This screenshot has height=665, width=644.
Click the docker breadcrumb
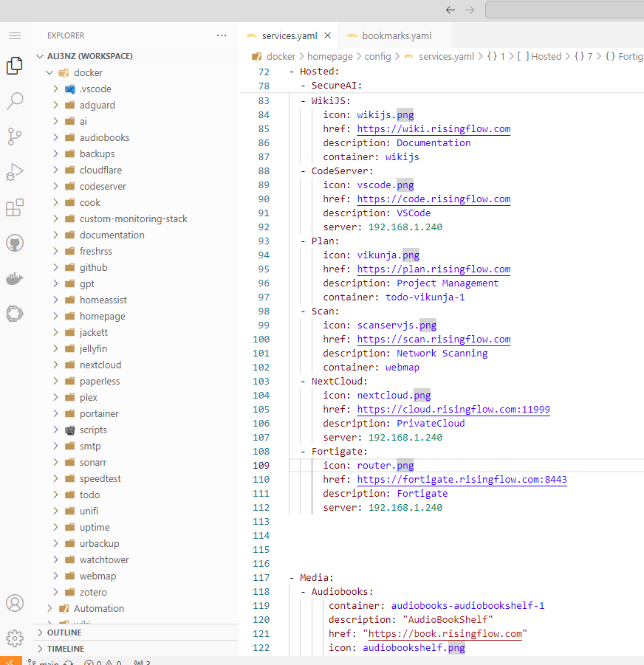point(281,56)
